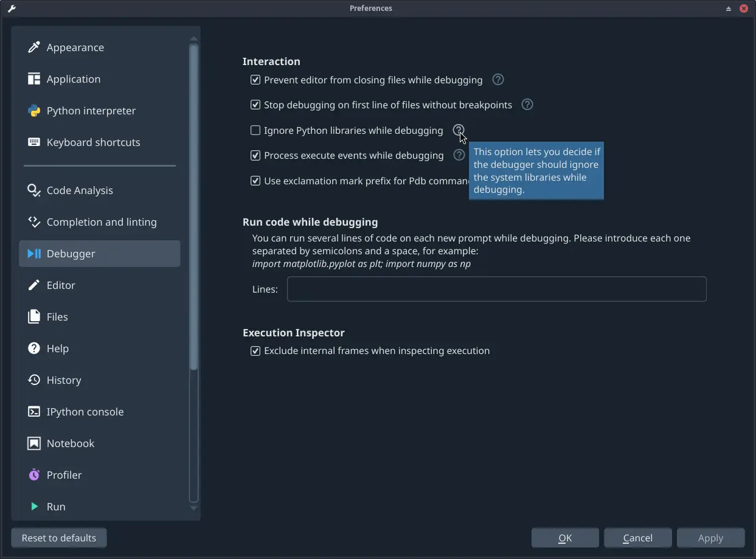Click the Notebook settings icon
The image size is (756, 559).
34,443
